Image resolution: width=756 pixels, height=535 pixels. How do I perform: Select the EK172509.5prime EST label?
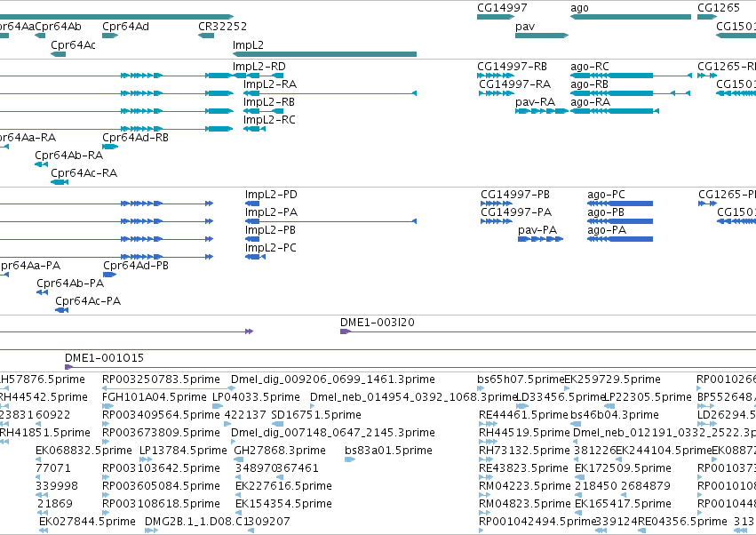coord(623,468)
